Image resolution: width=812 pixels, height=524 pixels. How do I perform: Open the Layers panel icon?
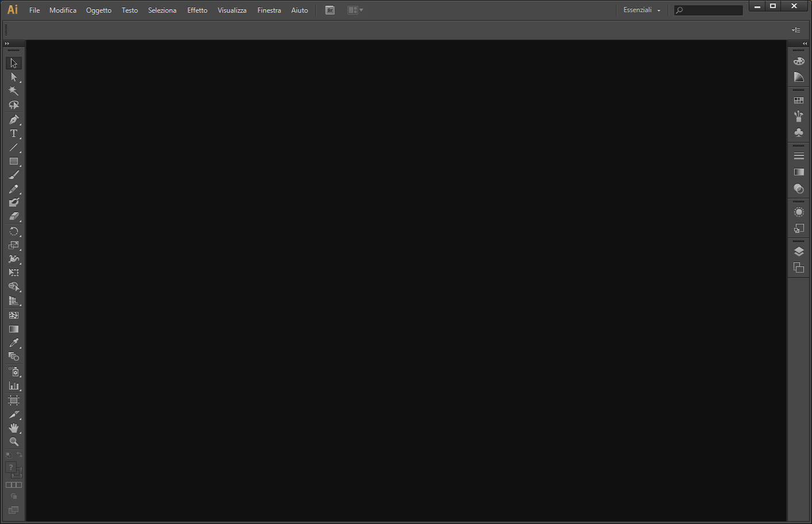[x=799, y=251]
